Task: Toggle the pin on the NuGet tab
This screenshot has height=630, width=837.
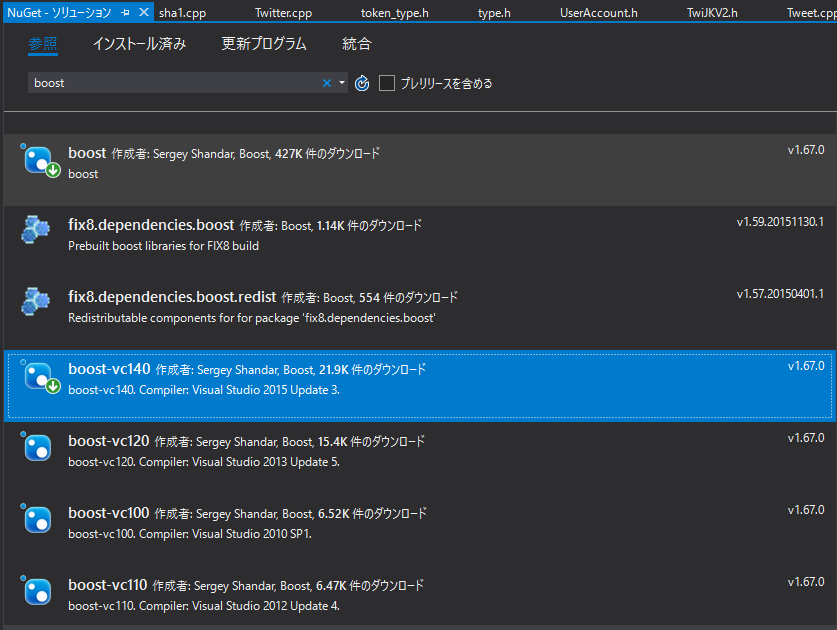Action: tap(125, 14)
